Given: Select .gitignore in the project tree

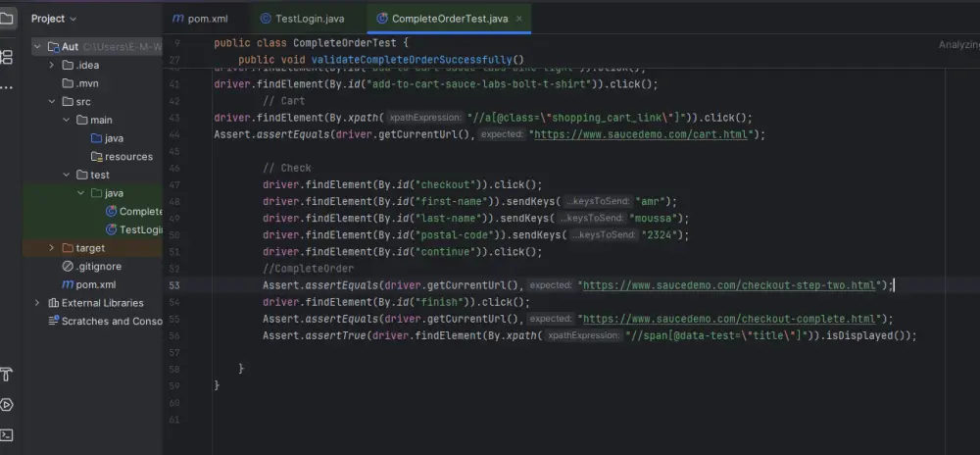Looking at the screenshot, I should pos(93,267).
